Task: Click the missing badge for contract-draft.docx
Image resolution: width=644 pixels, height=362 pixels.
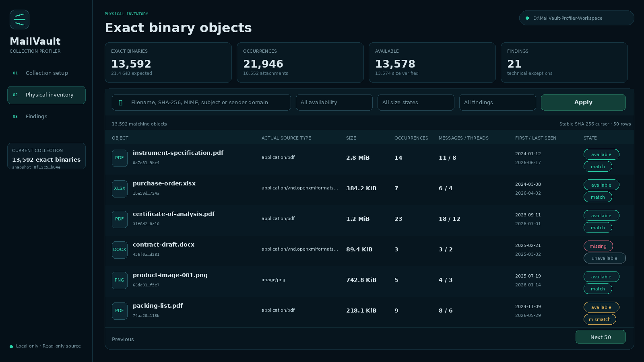Action: 598,246
